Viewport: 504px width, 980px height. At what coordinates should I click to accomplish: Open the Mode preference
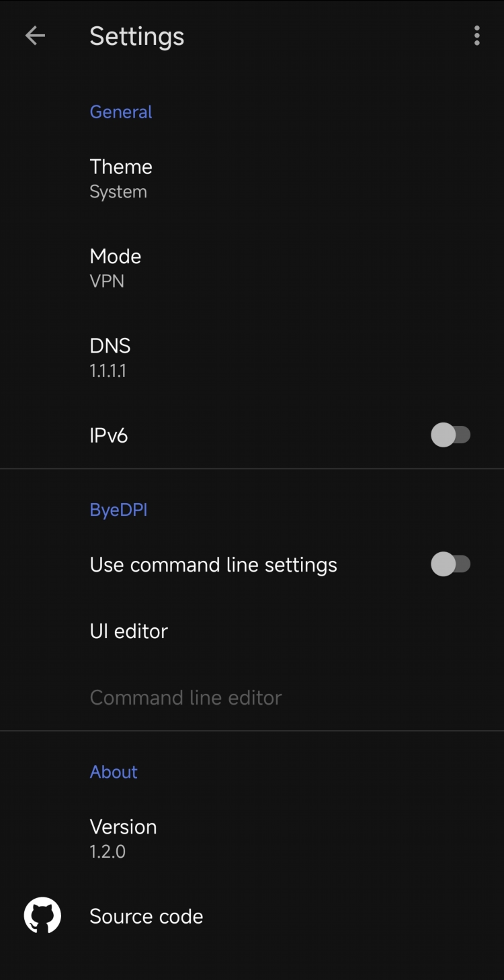pyautogui.click(x=252, y=268)
